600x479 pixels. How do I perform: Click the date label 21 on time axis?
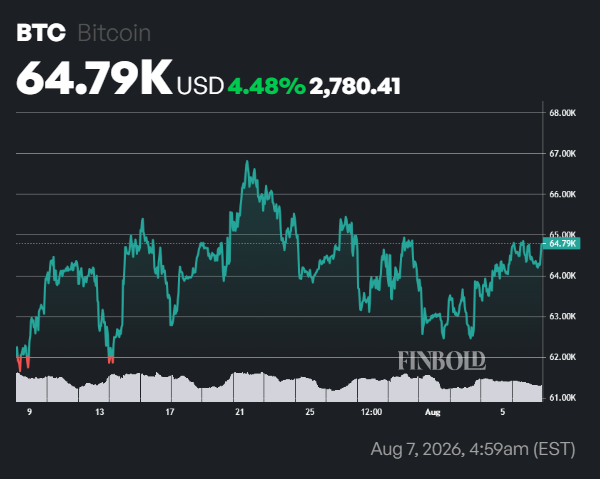point(240,412)
